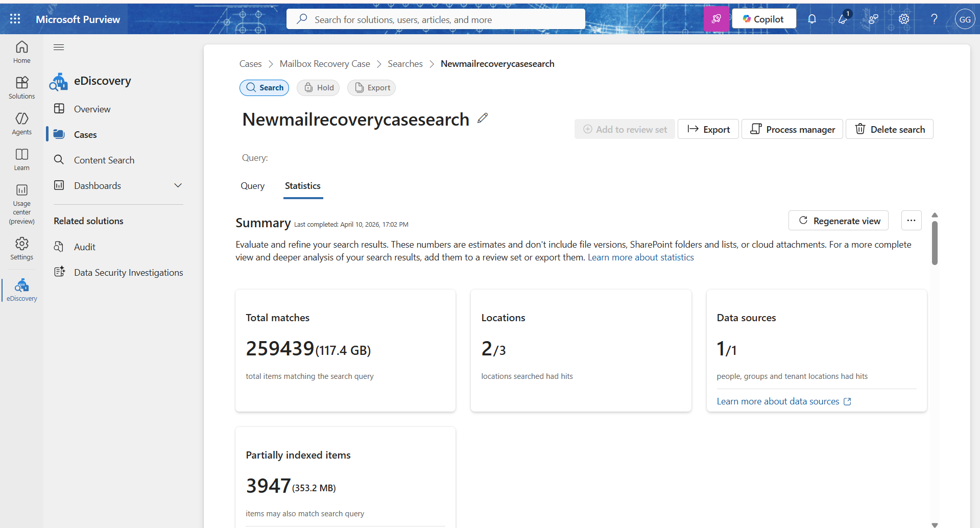980x528 pixels.
Task: Click the scrollbar up arrow
Action: point(935,215)
